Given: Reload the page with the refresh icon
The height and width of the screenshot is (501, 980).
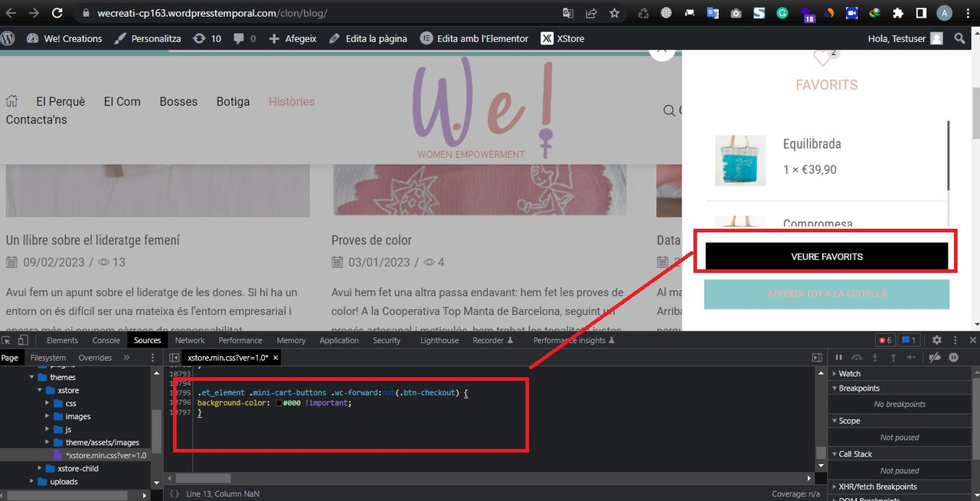Looking at the screenshot, I should point(57,13).
